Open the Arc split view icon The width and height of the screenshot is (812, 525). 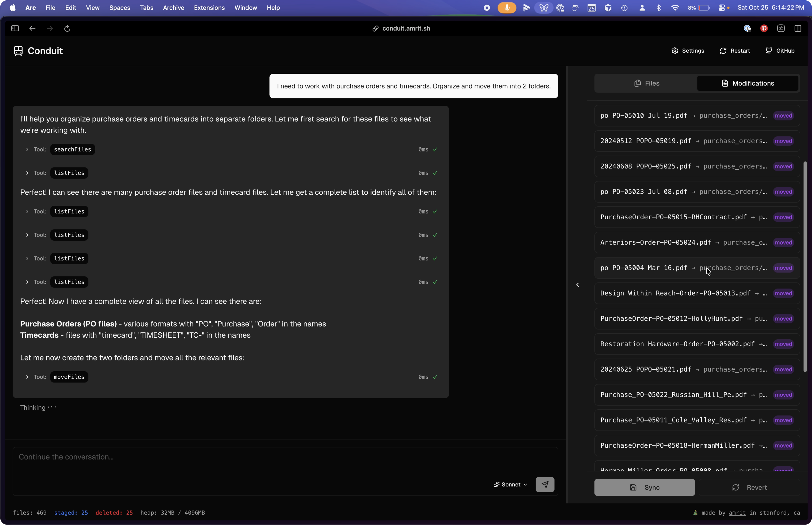click(x=798, y=28)
